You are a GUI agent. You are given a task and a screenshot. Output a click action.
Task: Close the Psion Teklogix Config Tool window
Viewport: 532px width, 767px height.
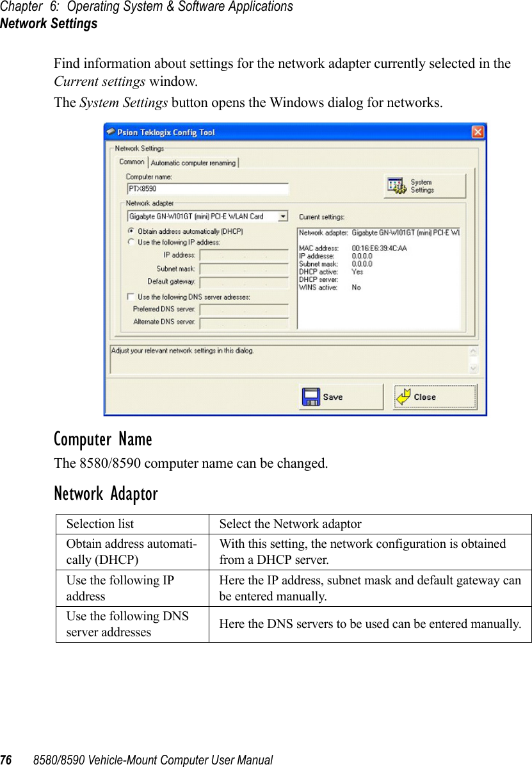478,132
